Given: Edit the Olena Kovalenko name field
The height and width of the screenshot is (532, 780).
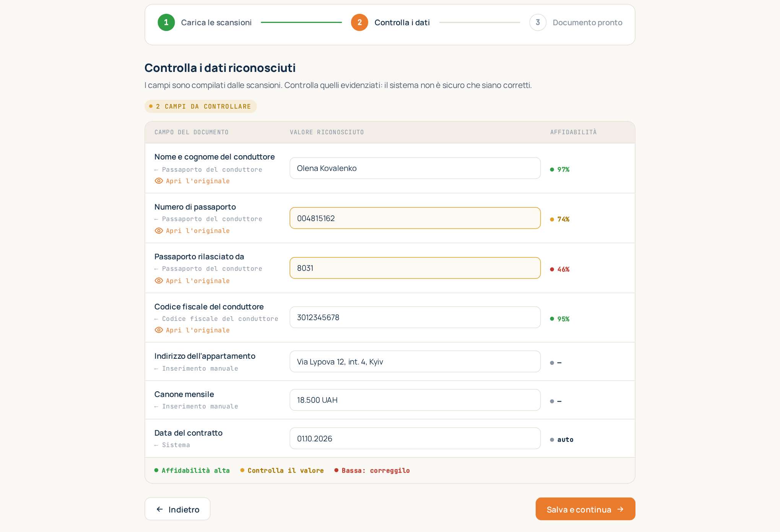Looking at the screenshot, I should point(415,168).
